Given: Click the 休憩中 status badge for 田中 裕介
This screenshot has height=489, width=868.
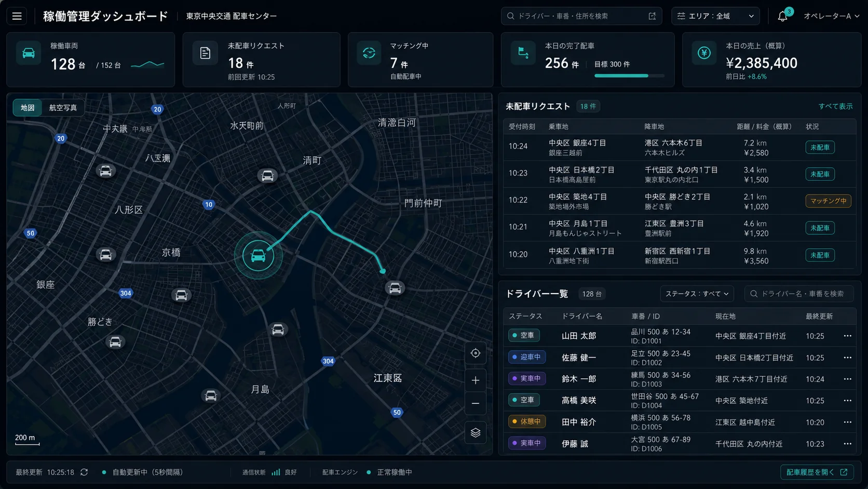Looking at the screenshot, I should [x=526, y=421].
